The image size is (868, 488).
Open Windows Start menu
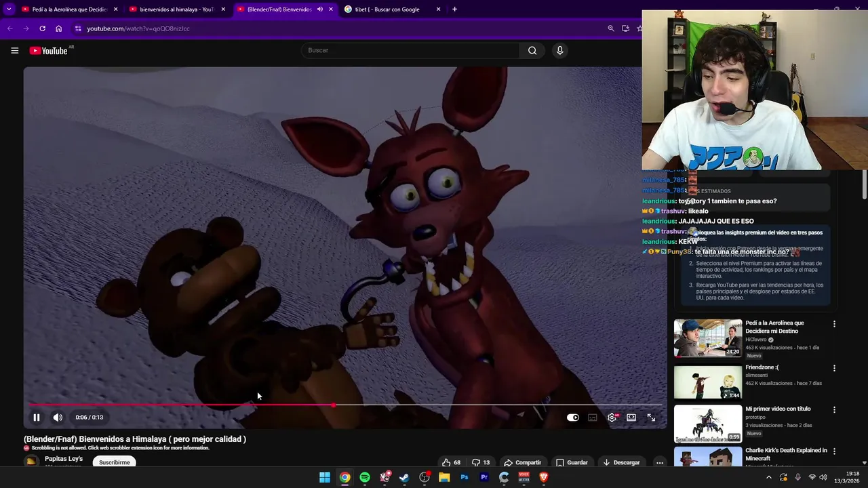(325, 477)
